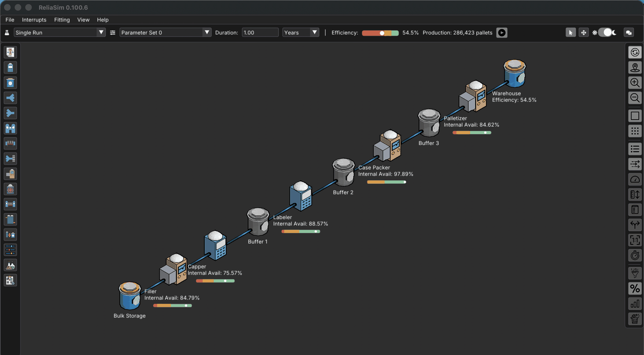
Task: Click the Palletizer availability bar
Action: (x=472, y=133)
